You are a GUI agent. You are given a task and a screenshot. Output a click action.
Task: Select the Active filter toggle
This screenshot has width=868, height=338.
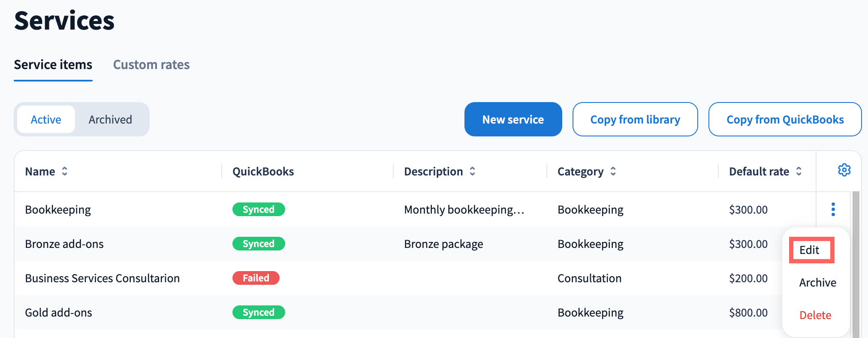coord(46,120)
